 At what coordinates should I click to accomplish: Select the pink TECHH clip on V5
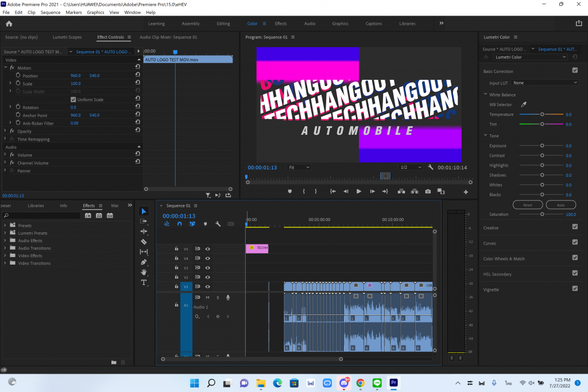click(257, 248)
